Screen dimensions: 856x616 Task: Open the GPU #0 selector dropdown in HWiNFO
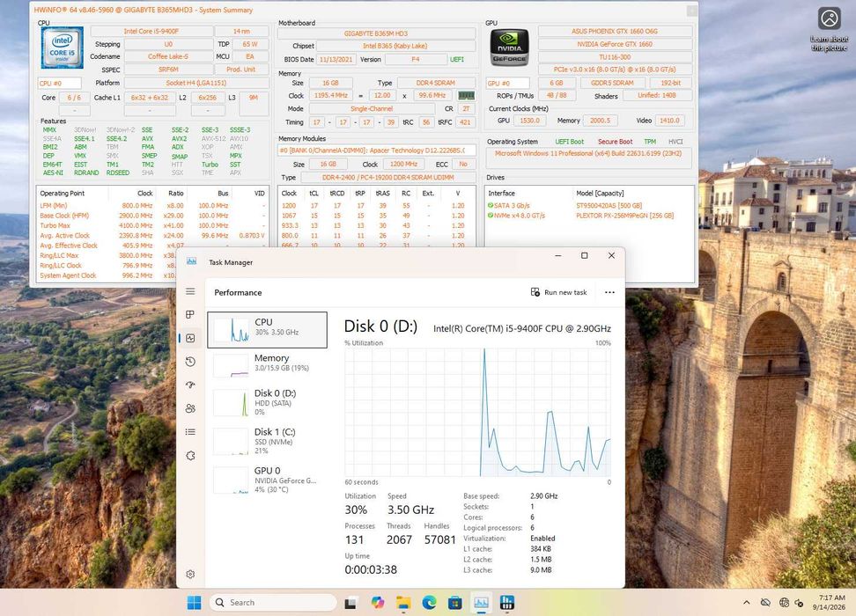pos(508,83)
